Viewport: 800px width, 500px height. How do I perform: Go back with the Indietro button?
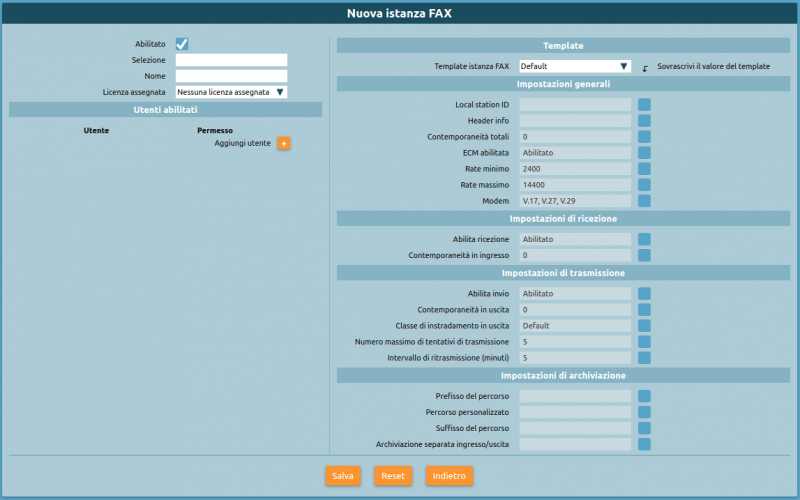pyautogui.click(x=449, y=476)
